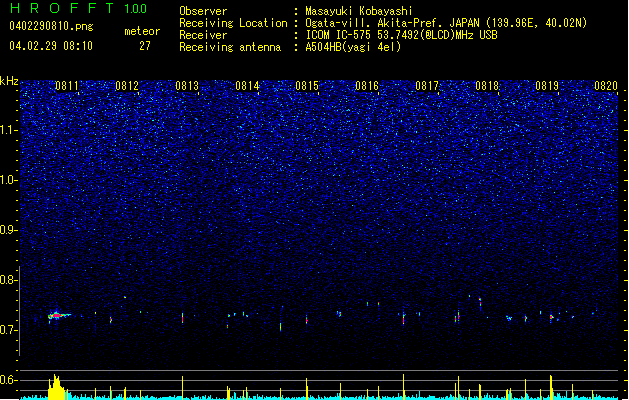629x400 pixels.
Task: Click the 0819 time marker
Action: [547, 86]
